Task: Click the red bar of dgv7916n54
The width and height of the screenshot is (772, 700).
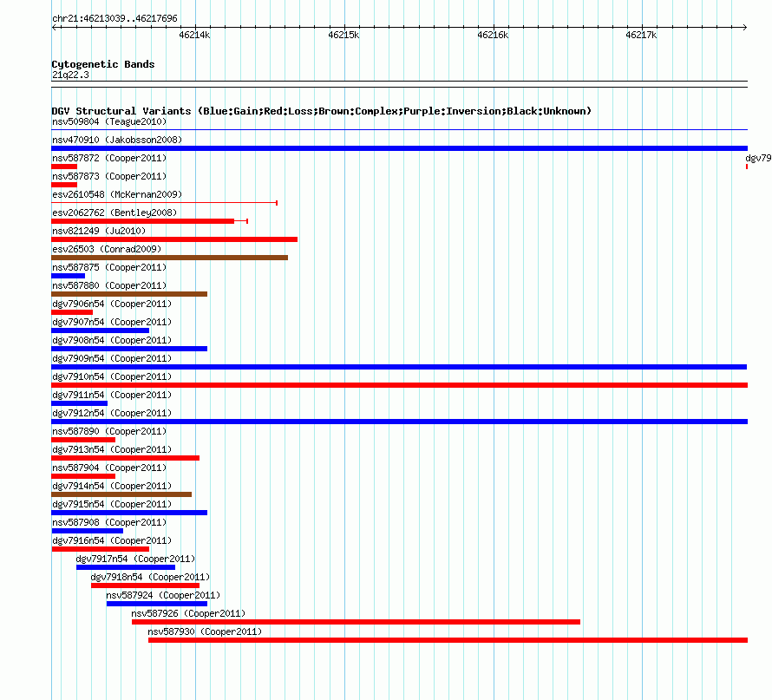Action: (x=101, y=549)
